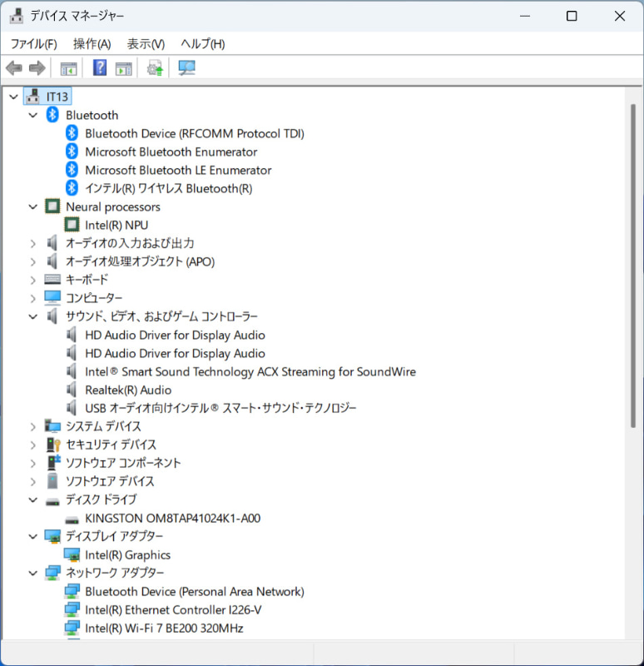This screenshot has width=644, height=666.
Task: Click the Neural processors chip icon
Action: tap(52, 206)
